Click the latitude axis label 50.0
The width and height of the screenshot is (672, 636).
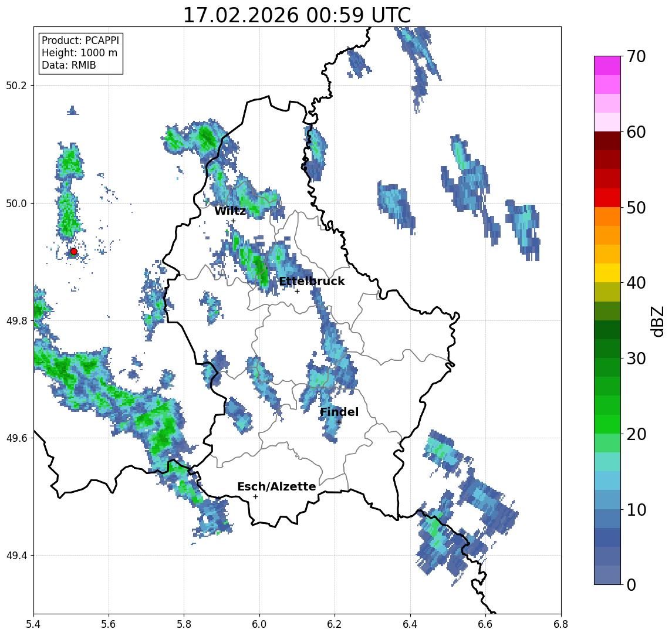click(x=16, y=203)
